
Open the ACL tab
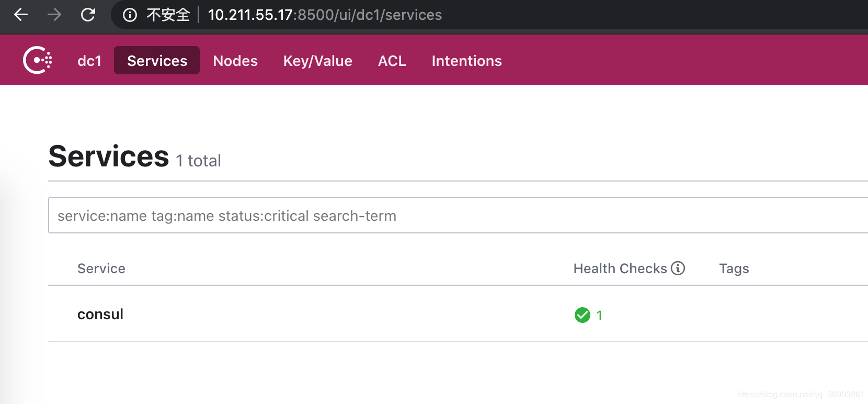[x=392, y=61]
